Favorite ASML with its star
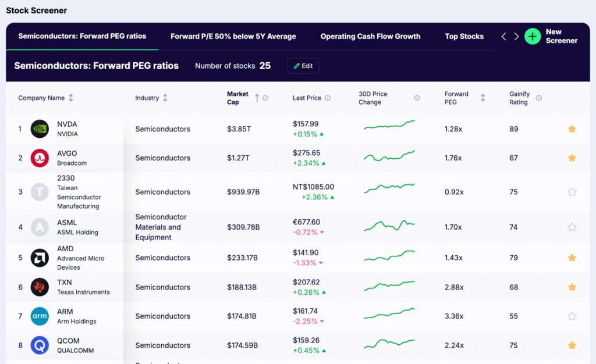The height and width of the screenshot is (364, 596). tap(572, 227)
